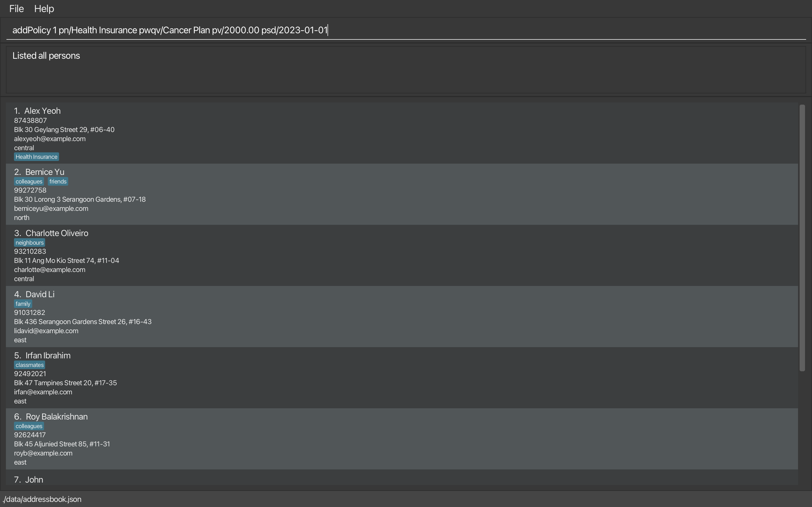Click the colleagues tag on Bernice Yu
Image resolution: width=812 pixels, height=507 pixels.
pos(29,181)
